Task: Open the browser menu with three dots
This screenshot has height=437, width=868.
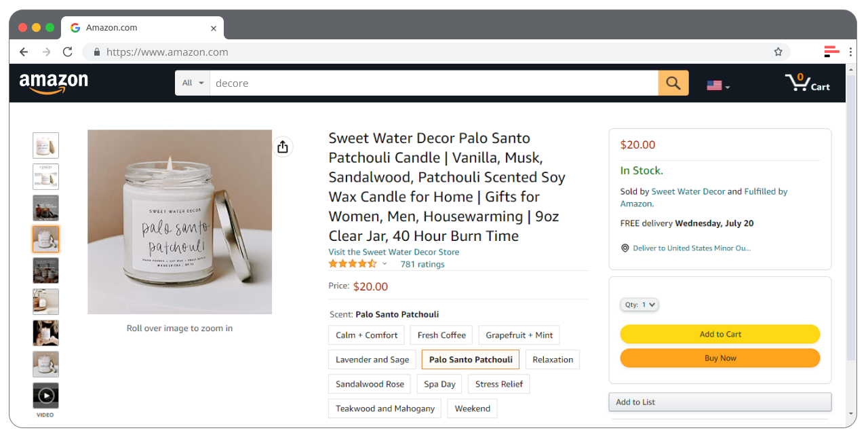Action: click(x=850, y=52)
